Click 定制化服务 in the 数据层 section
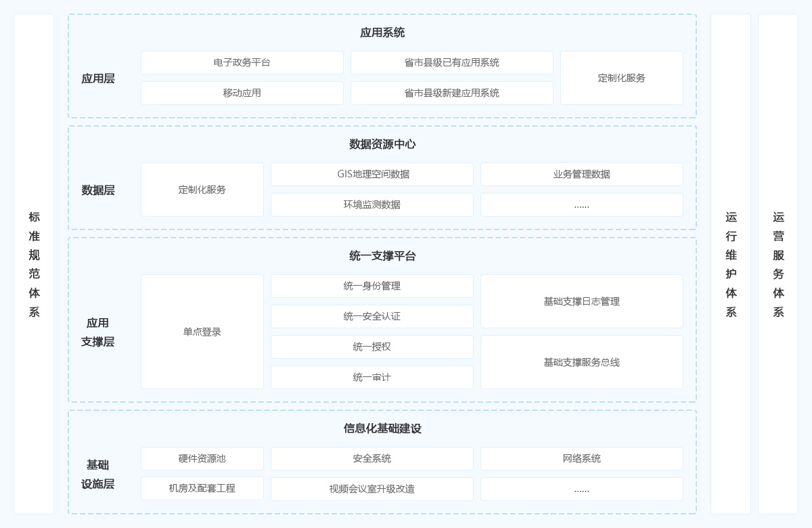This screenshot has width=812, height=528. (x=202, y=190)
